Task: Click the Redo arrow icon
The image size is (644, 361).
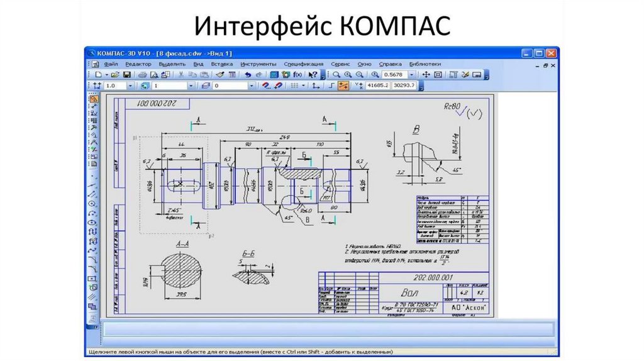Action: 258,75
